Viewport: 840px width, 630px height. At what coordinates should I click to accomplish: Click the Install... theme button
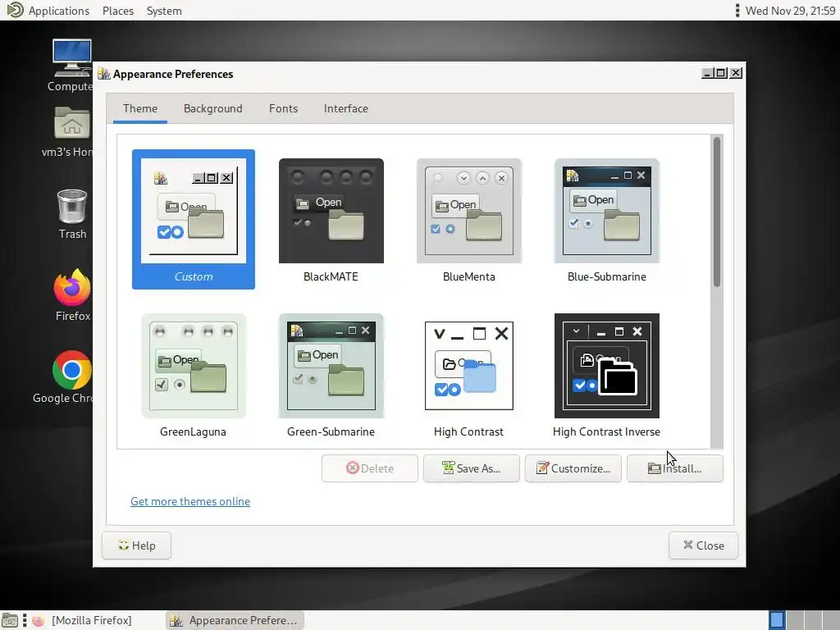[x=675, y=468]
